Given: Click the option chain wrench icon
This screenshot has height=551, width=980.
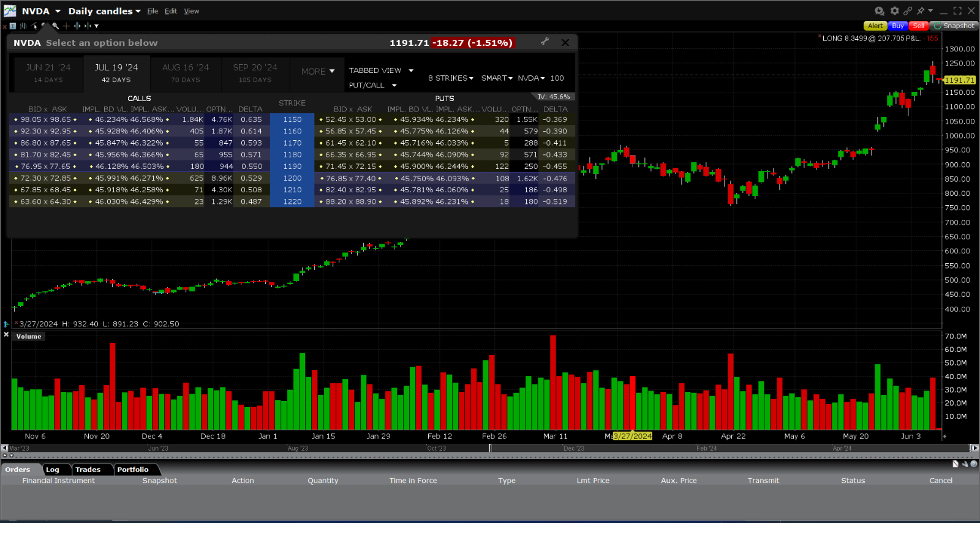Looking at the screenshot, I should pos(545,42).
